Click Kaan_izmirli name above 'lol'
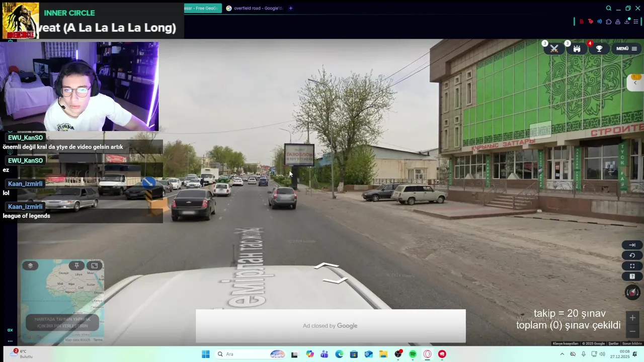 [x=26, y=184]
